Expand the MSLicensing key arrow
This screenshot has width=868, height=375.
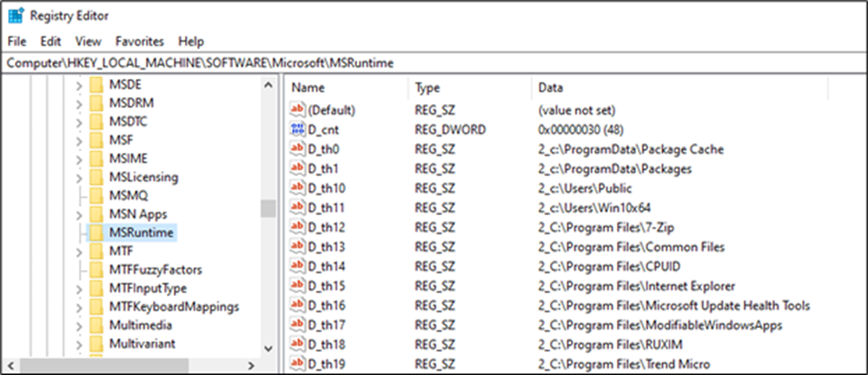pyautogui.click(x=78, y=177)
